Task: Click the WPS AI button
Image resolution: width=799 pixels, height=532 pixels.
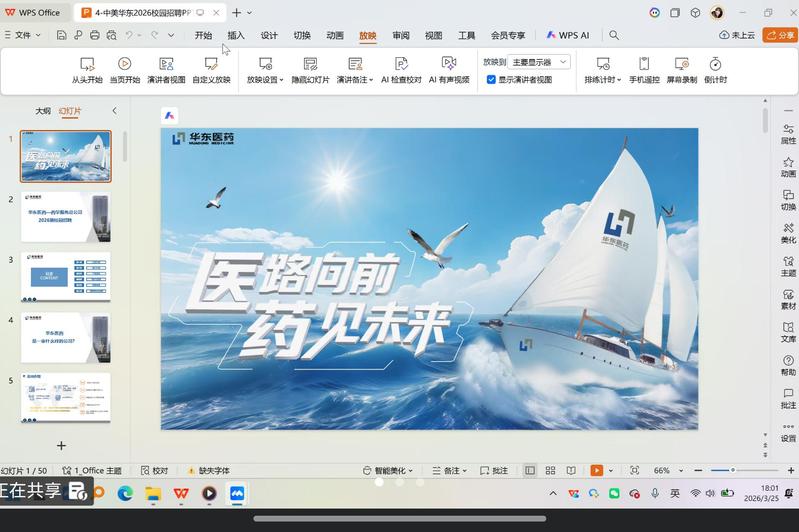Action: pos(568,35)
